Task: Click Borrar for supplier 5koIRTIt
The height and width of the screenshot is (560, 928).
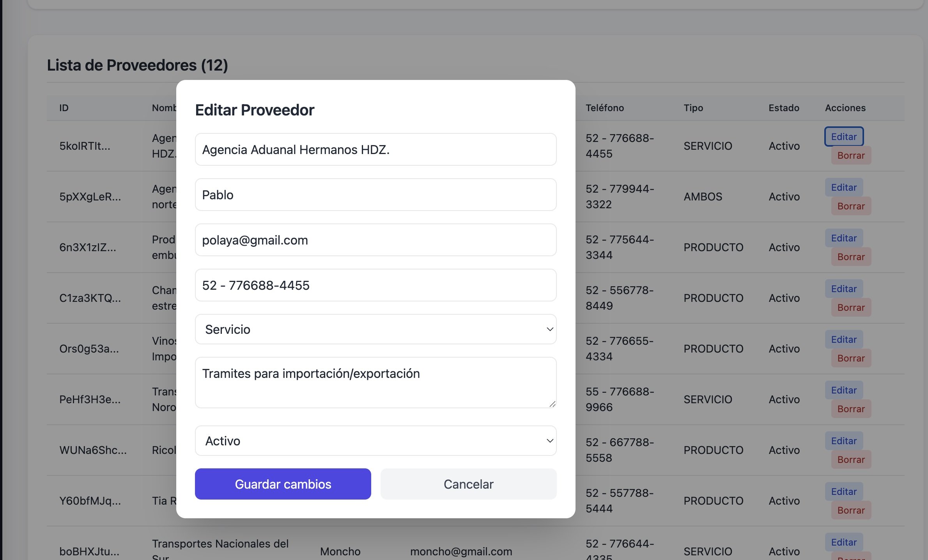Action: tap(851, 156)
